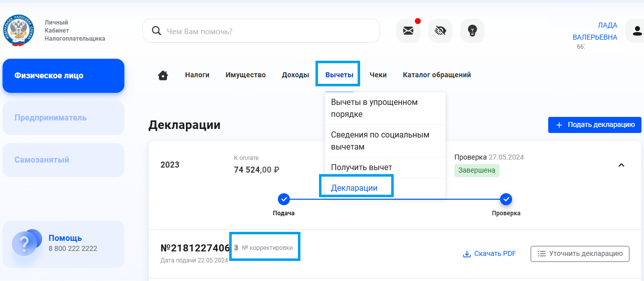Switch to the Самозанятый section

pyautogui.click(x=63, y=160)
